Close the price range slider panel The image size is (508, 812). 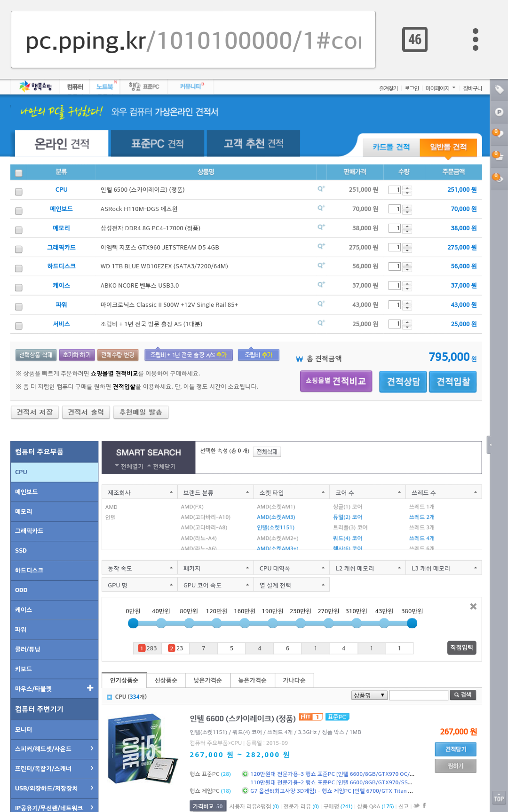click(473, 607)
